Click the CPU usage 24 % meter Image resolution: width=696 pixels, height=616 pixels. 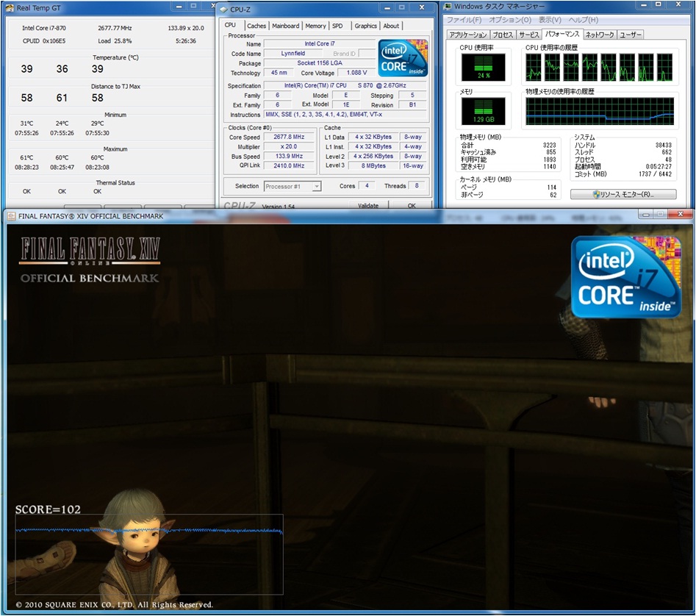click(x=484, y=67)
